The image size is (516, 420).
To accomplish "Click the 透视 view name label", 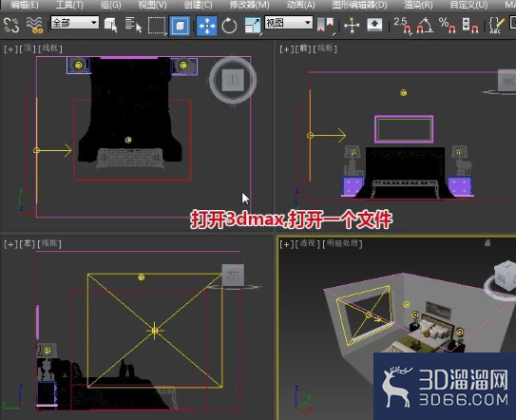I will click(308, 243).
